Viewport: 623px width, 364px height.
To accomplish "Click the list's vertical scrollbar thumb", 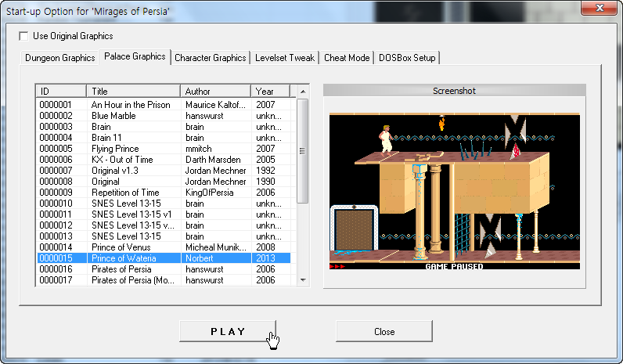I will click(x=303, y=151).
